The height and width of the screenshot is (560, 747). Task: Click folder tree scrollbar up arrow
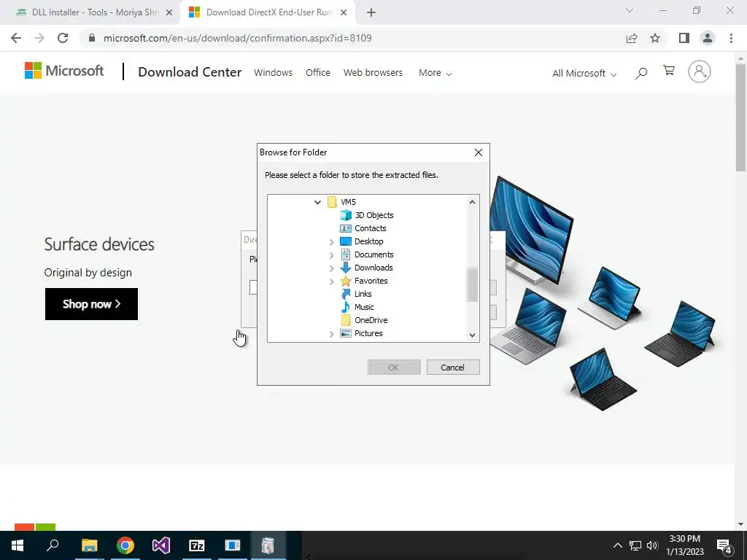click(472, 202)
